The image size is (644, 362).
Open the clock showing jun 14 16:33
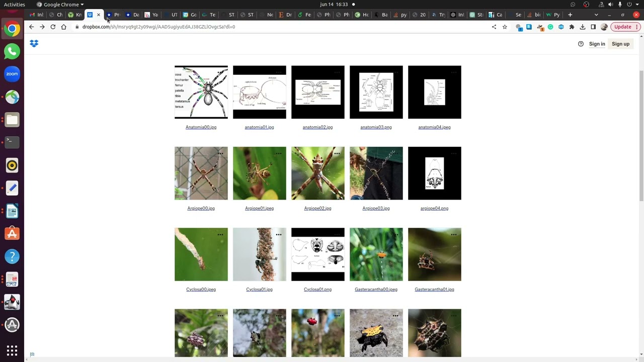(x=334, y=5)
